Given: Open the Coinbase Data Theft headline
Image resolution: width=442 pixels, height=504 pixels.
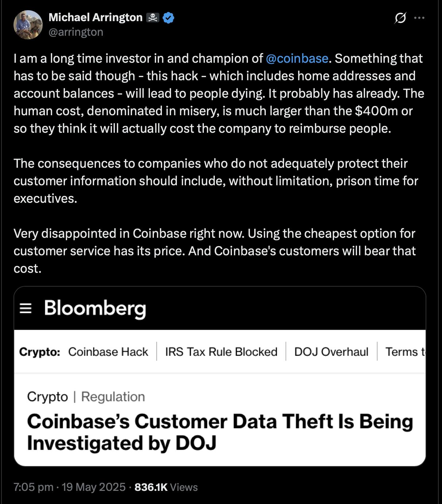Looking at the screenshot, I should 220,432.
